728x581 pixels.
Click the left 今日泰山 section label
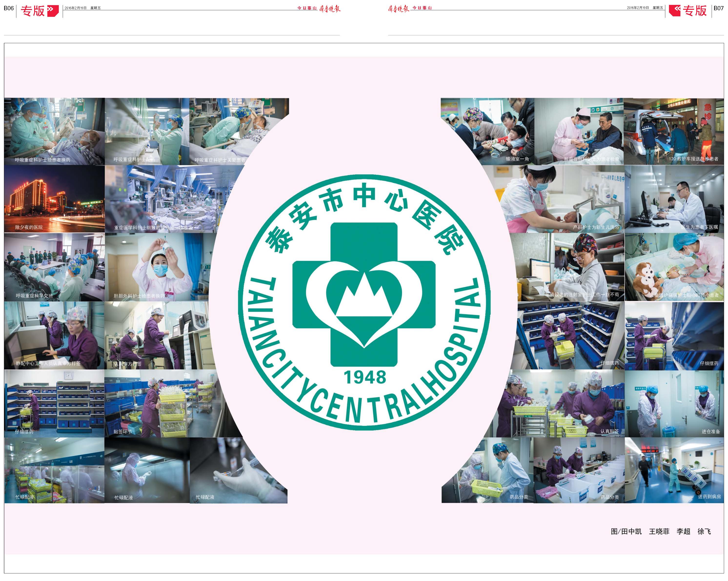point(307,8)
